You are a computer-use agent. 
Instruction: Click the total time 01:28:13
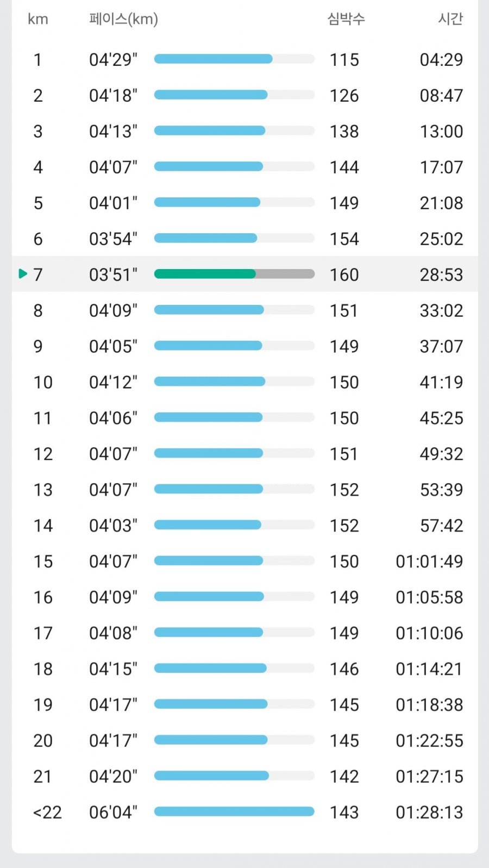(x=429, y=813)
